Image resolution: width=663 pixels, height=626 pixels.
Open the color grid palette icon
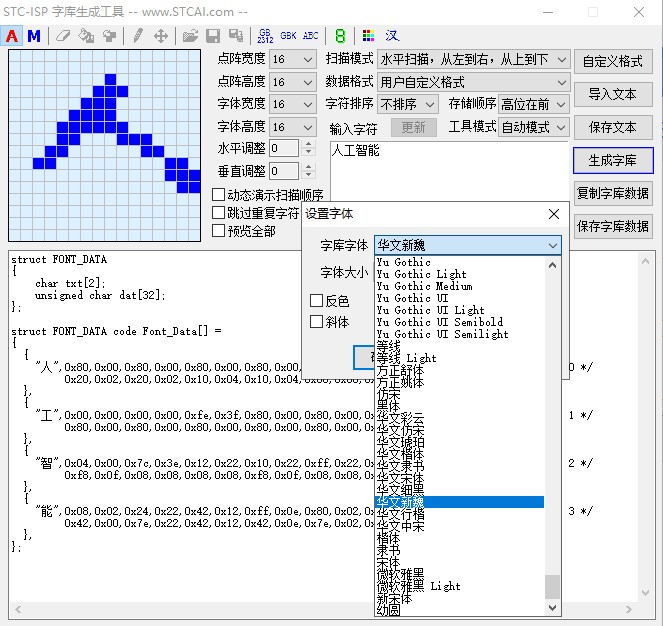click(x=368, y=36)
